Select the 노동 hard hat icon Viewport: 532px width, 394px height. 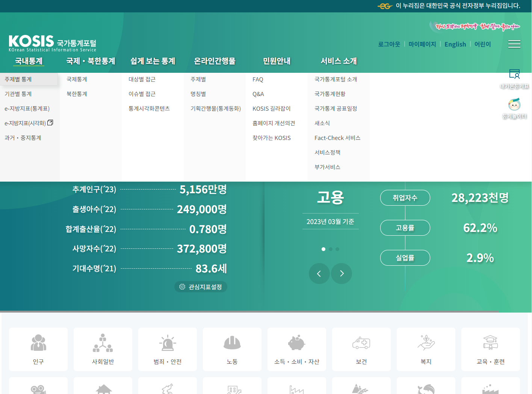pyautogui.click(x=232, y=343)
